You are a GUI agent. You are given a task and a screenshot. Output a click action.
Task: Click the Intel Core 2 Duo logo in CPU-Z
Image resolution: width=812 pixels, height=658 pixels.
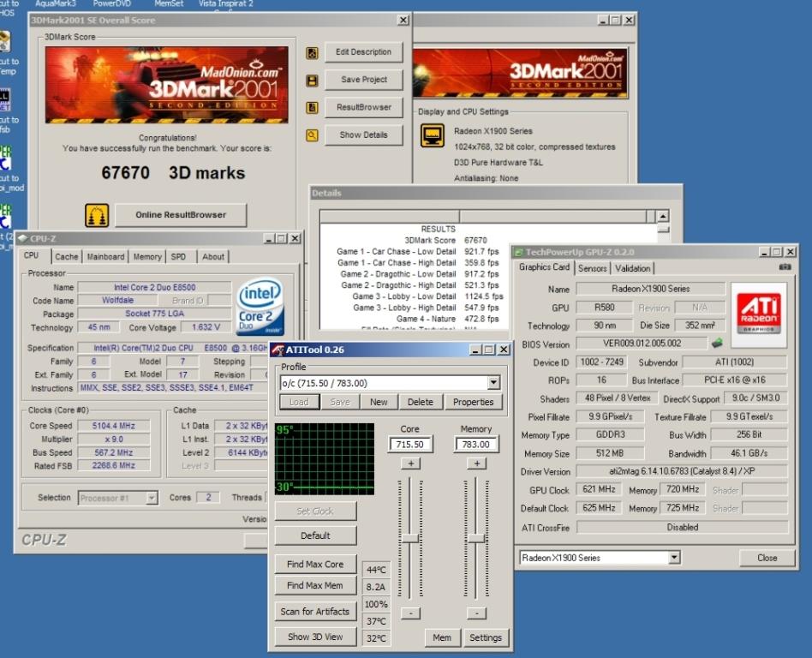[260, 306]
